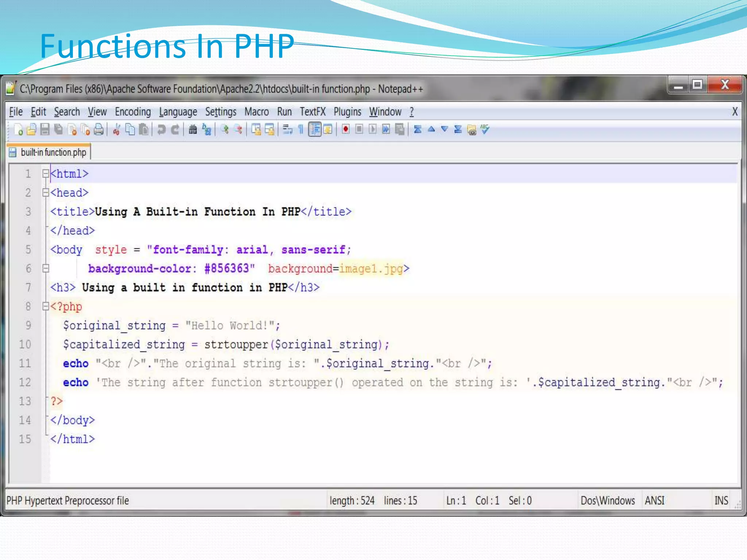747x560 pixels.
Task: Click INS indicator in status bar
Action: tap(721, 501)
